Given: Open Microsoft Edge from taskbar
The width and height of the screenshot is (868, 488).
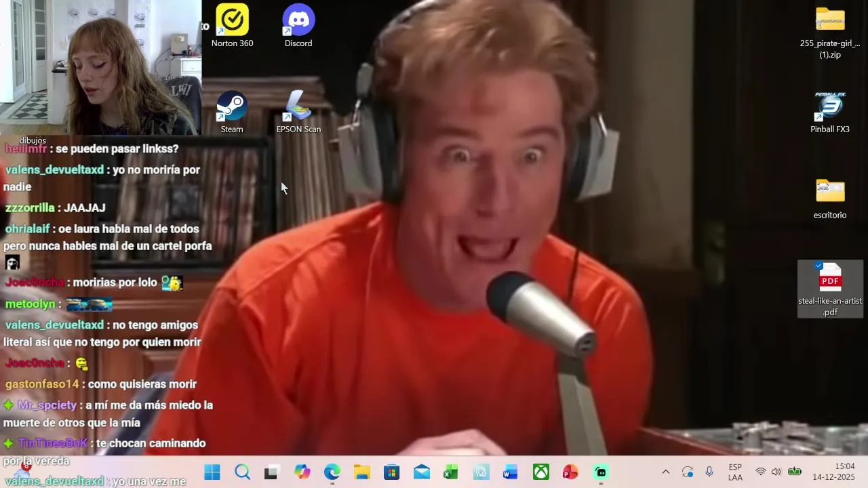Looking at the screenshot, I should coord(332,472).
